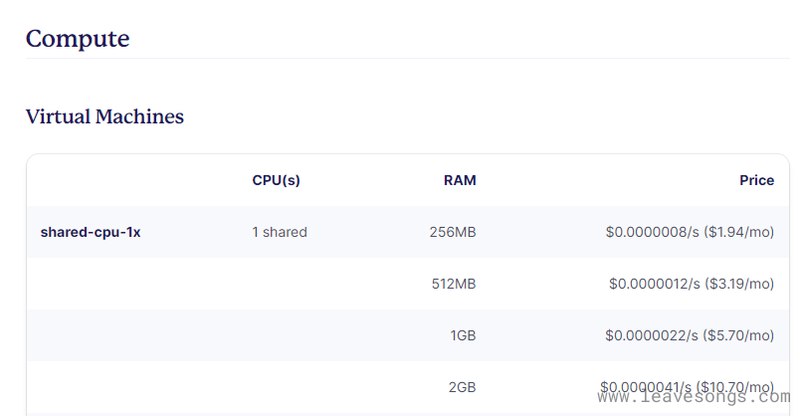Image resolution: width=800 pixels, height=416 pixels.
Task: Click the 1GB RAM cell
Action: coord(462,336)
